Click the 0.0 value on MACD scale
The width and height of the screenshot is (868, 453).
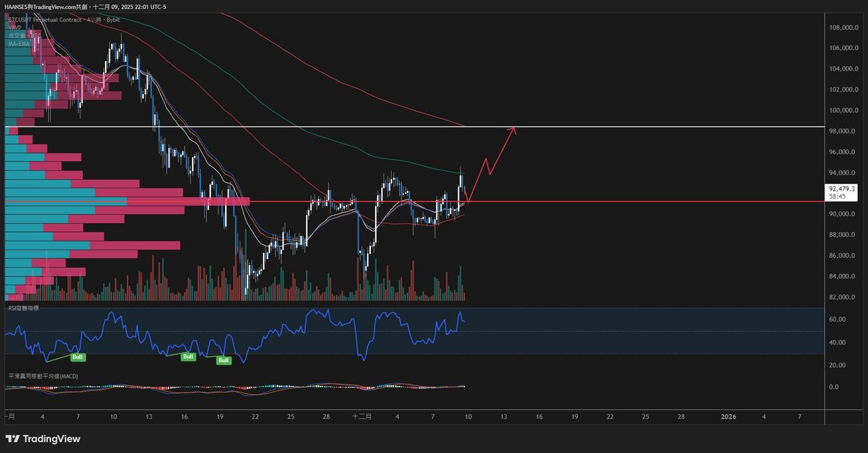tap(833, 387)
